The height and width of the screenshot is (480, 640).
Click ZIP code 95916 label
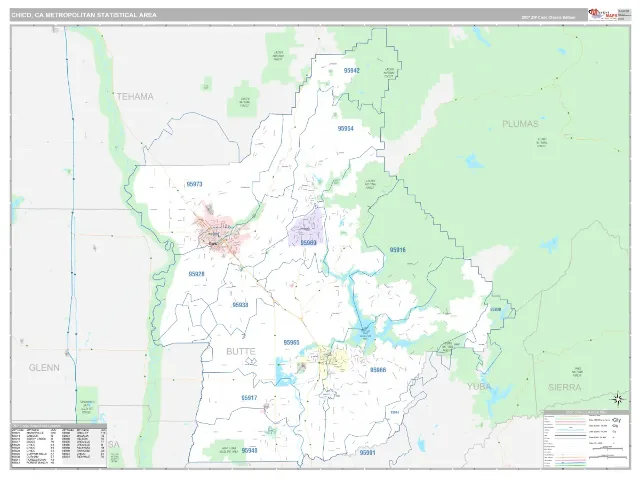[x=398, y=250]
